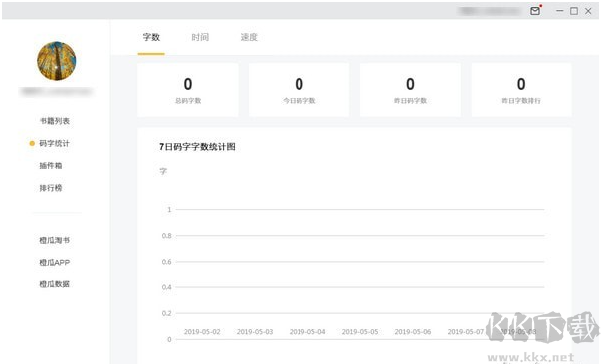Open the 橙瓜数据 link
The height and width of the screenshot is (364, 601).
(x=54, y=284)
